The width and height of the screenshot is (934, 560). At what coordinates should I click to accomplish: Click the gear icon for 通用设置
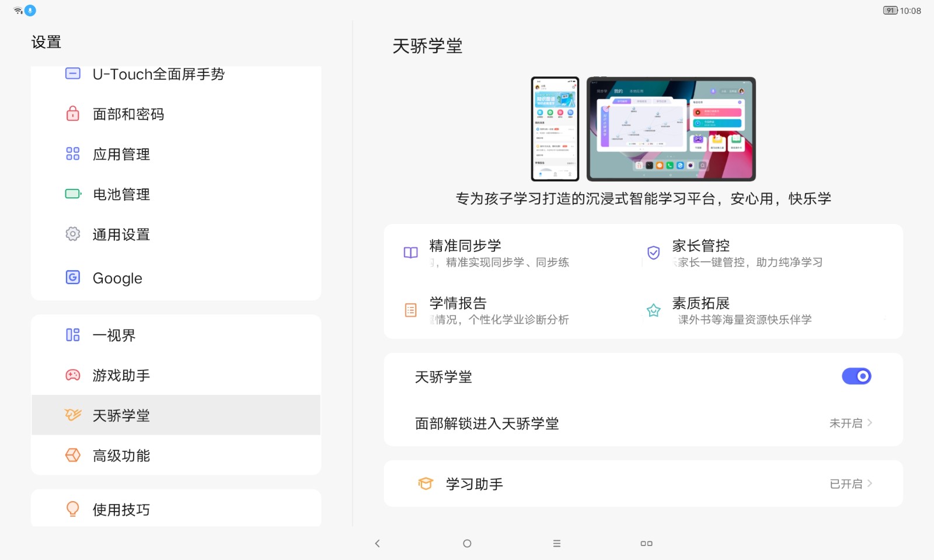click(x=73, y=234)
